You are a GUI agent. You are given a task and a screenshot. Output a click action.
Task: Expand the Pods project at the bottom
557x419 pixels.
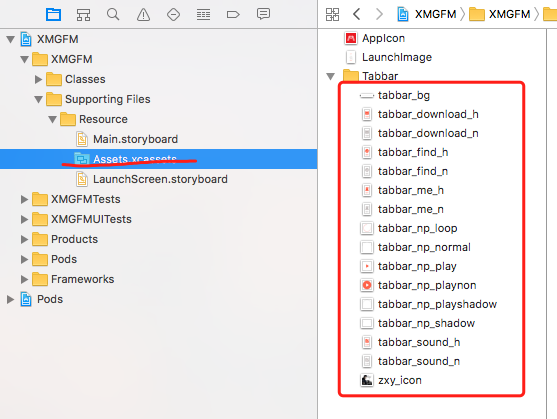pyautogui.click(x=11, y=299)
